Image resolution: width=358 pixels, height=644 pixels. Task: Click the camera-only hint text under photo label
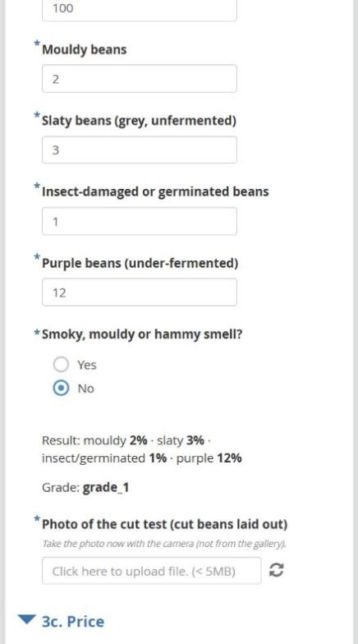click(164, 544)
